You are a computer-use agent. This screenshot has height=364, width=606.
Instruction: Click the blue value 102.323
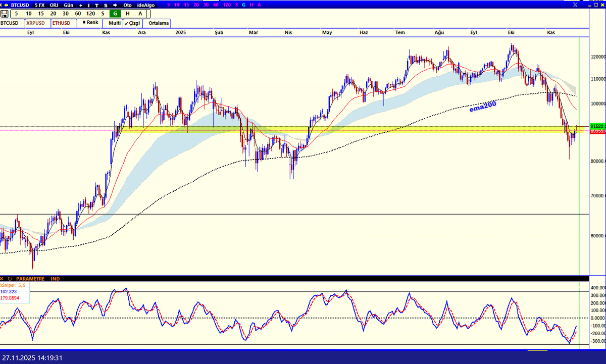pyautogui.click(x=8, y=291)
